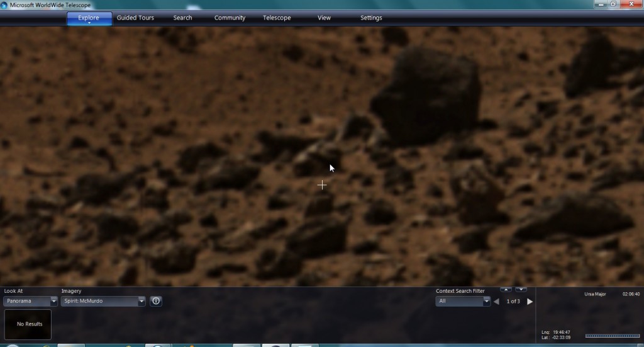Click the No Results thumbnail box
644x347 pixels.
pyautogui.click(x=30, y=324)
